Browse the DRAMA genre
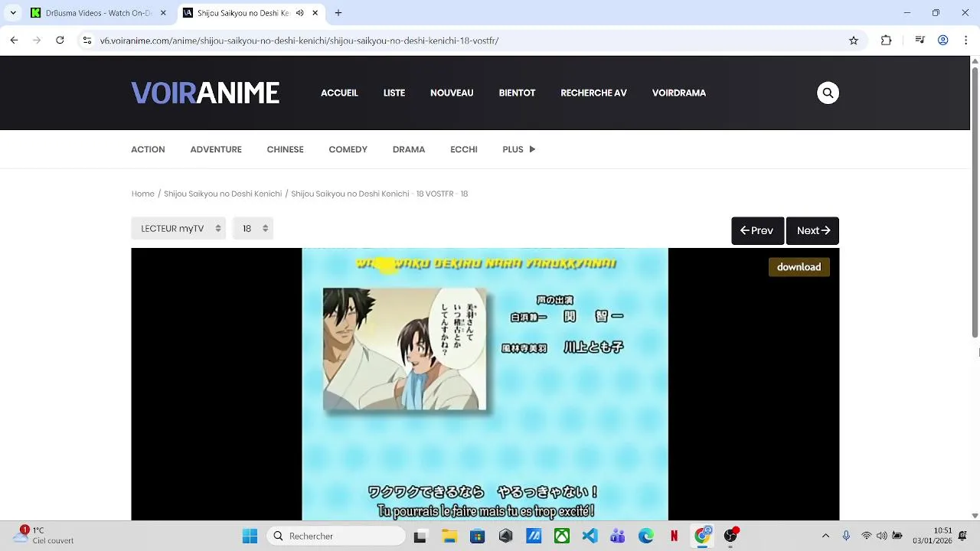Viewport: 980px width, 551px height. pos(409,149)
